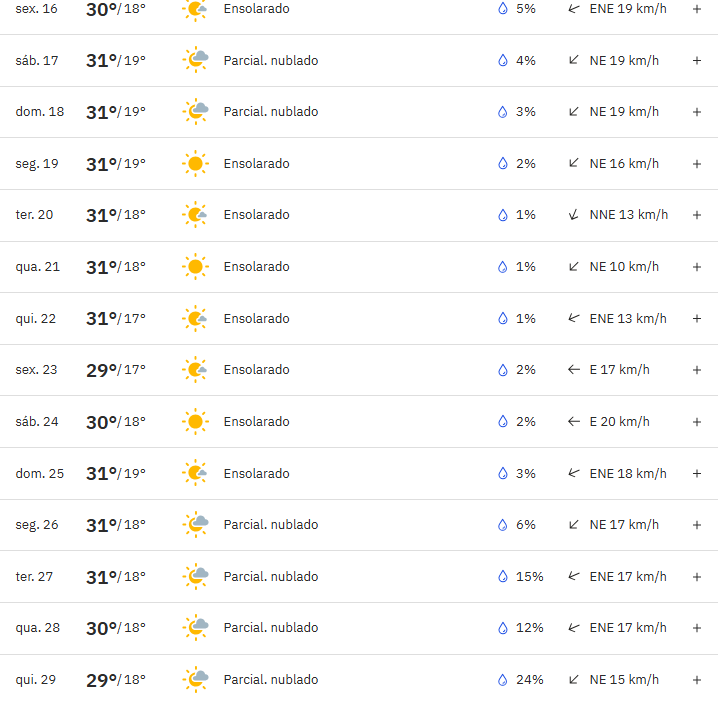This screenshot has height=708, width=718.
Task: Click Ensolarado text for sex. 23
Action: click(x=256, y=370)
